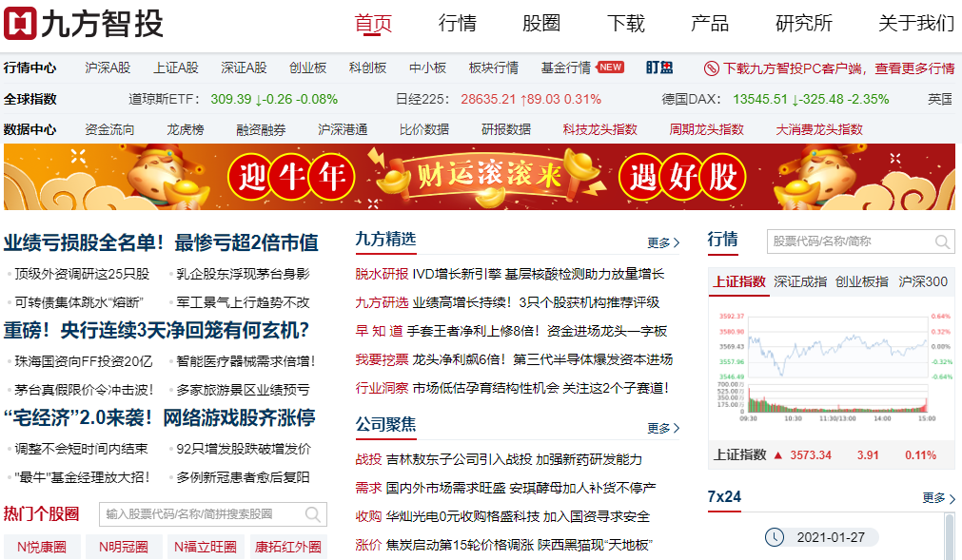This screenshot has height=560, width=962.
Task: Open the 盯盘 logo link
Action: coord(658,68)
